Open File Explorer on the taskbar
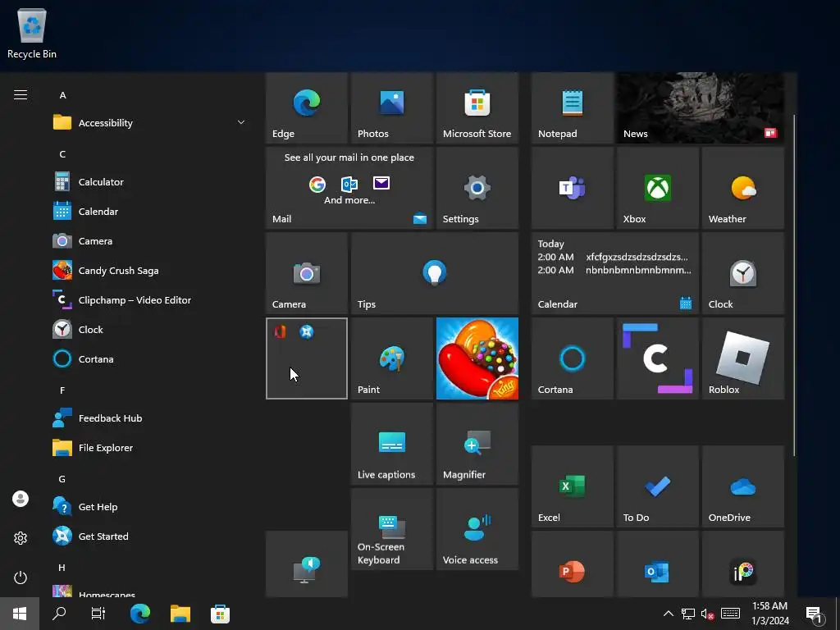The image size is (840, 630). click(x=180, y=614)
